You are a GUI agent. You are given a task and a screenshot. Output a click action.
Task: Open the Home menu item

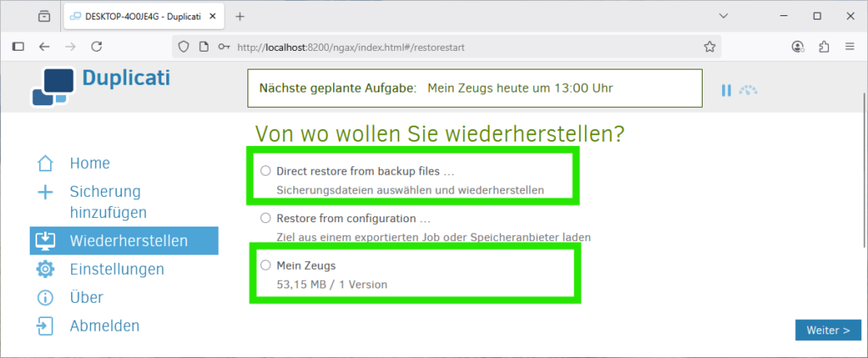click(90, 164)
